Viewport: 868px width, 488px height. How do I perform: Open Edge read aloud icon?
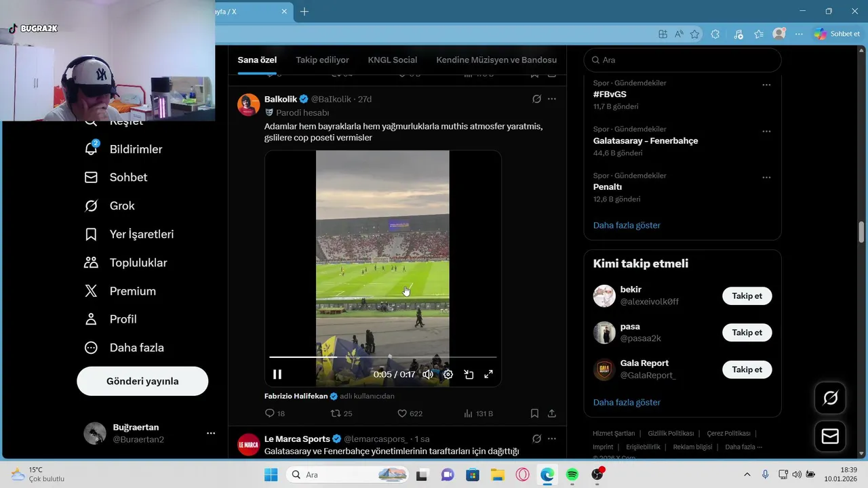[679, 34]
